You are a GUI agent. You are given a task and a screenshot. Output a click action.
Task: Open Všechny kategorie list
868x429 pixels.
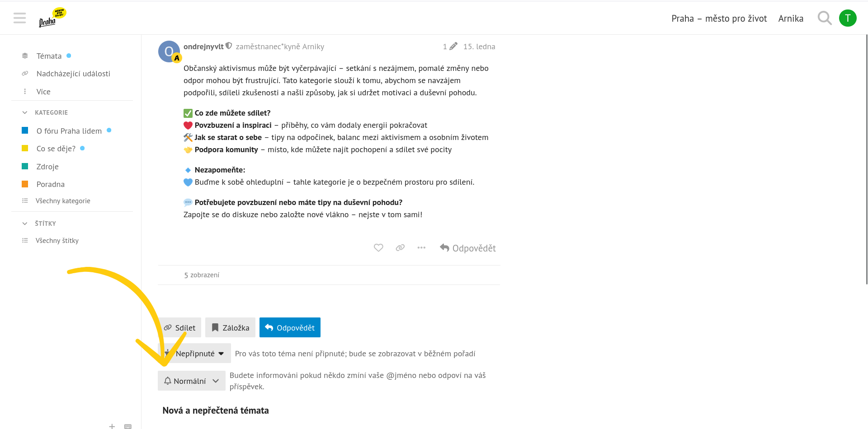tap(63, 201)
